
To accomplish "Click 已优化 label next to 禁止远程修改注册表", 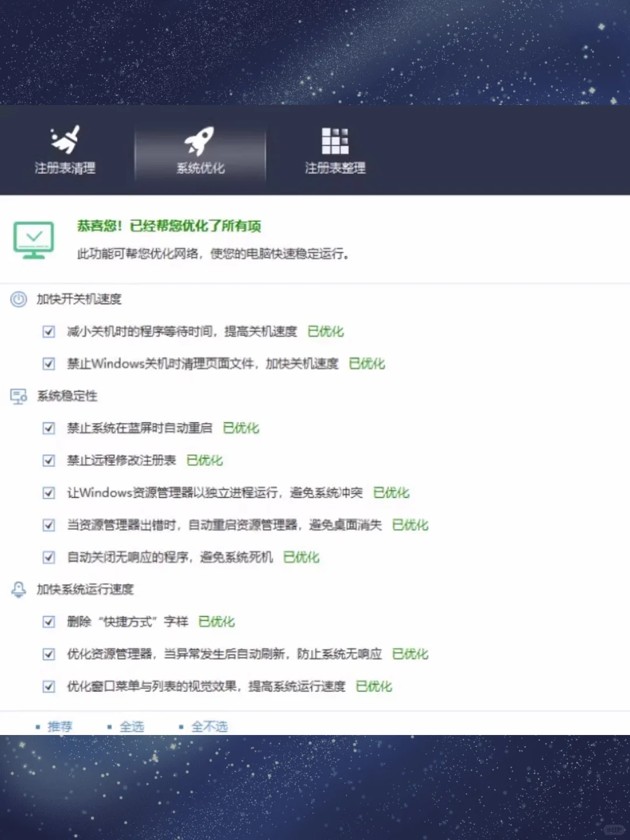I will pos(205,460).
